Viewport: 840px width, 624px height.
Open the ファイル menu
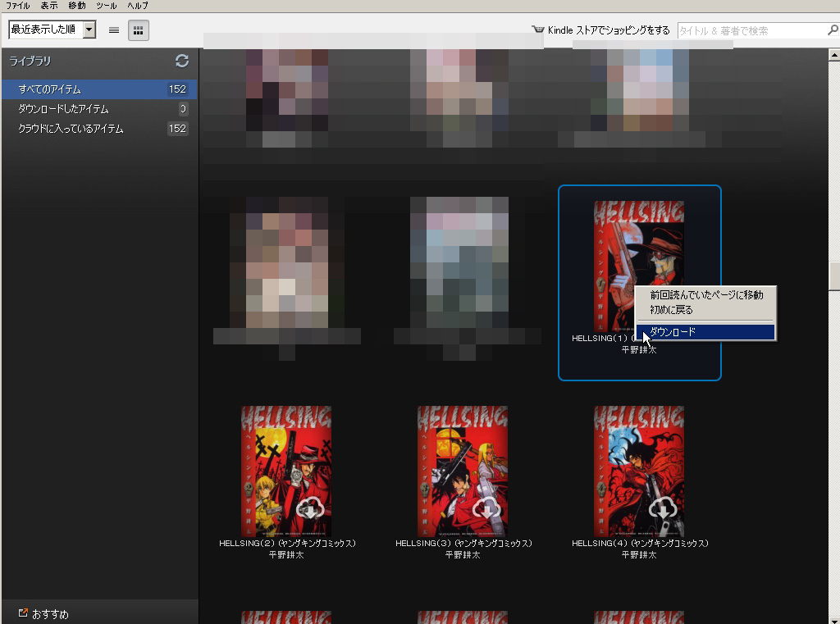17,6
